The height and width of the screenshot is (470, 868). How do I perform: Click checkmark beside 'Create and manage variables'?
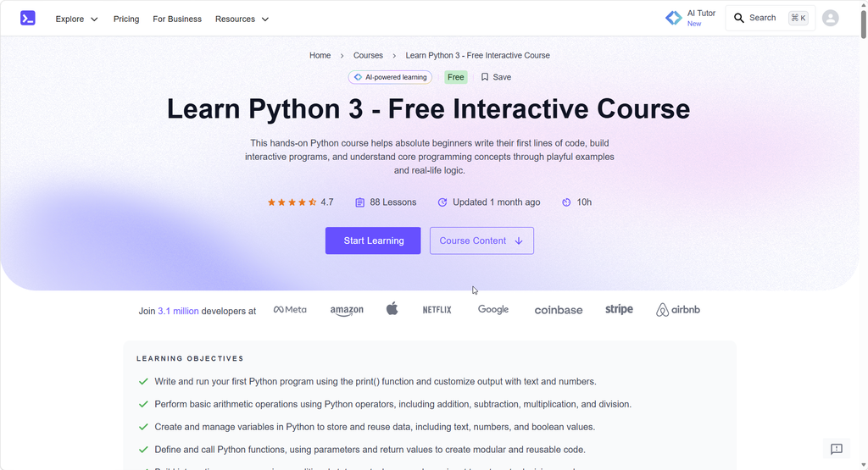coord(143,427)
